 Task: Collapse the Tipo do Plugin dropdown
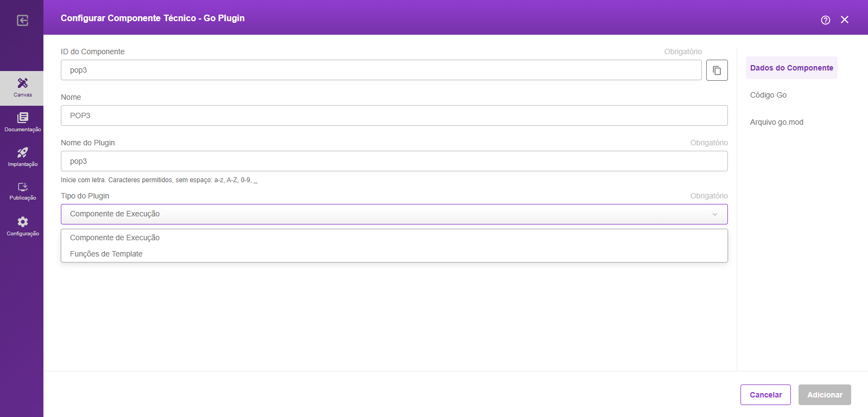pos(714,214)
